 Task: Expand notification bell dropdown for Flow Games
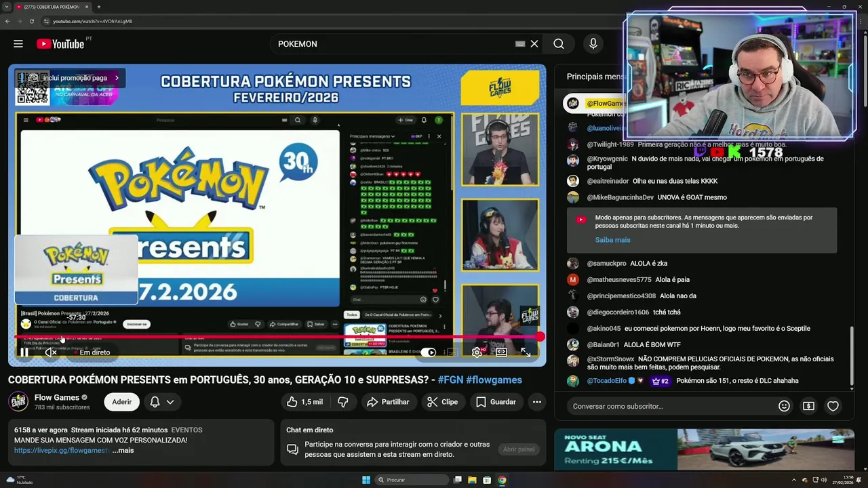(x=162, y=402)
